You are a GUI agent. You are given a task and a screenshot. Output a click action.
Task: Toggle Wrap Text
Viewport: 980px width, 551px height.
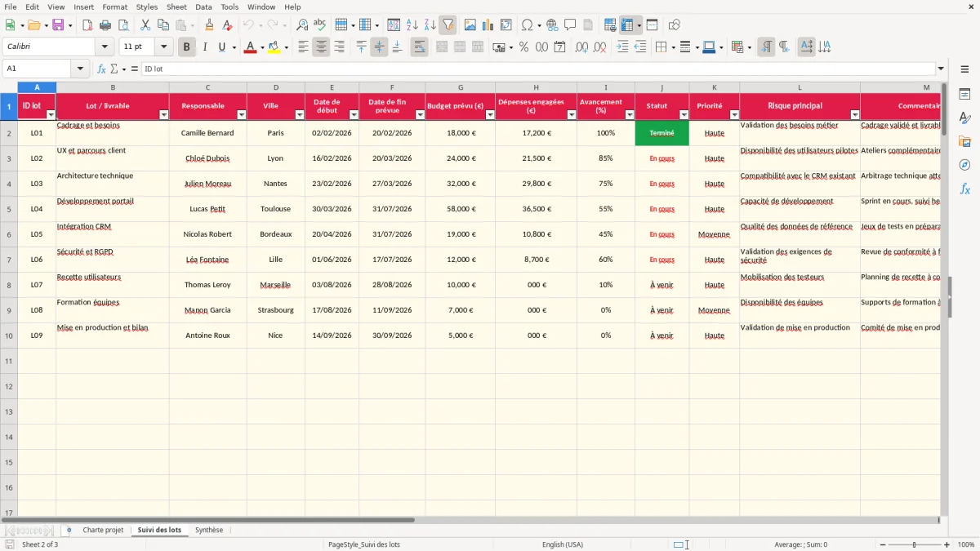pos(419,47)
